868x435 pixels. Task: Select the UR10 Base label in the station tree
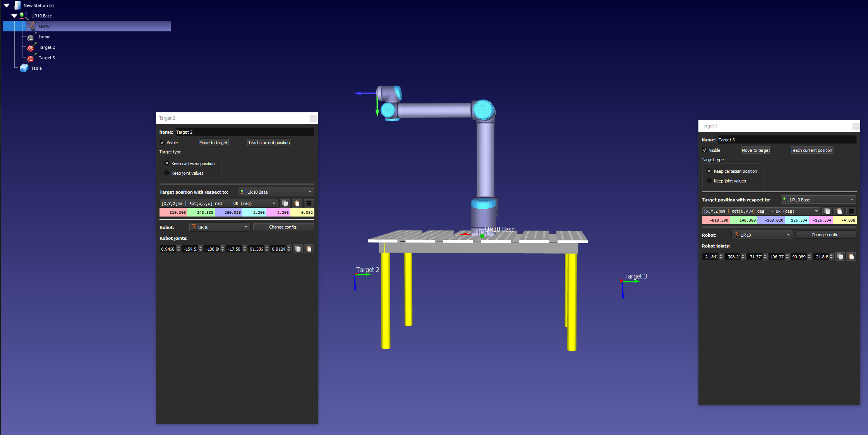point(41,16)
